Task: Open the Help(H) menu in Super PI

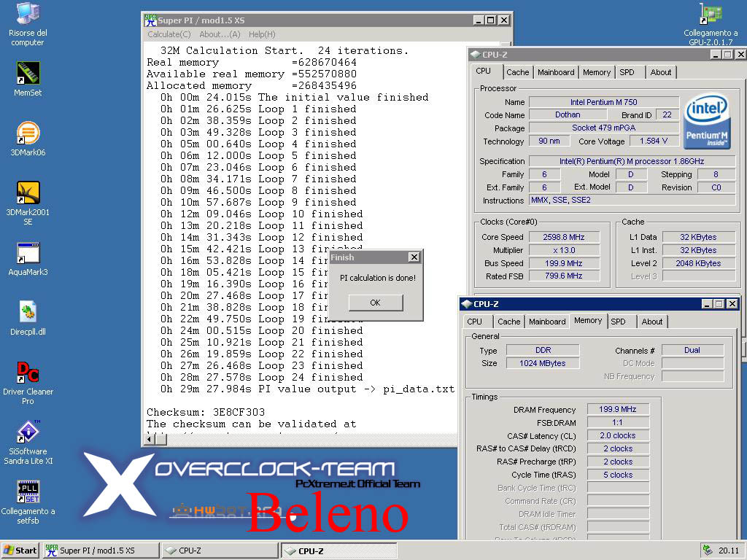Action: coord(262,34)
